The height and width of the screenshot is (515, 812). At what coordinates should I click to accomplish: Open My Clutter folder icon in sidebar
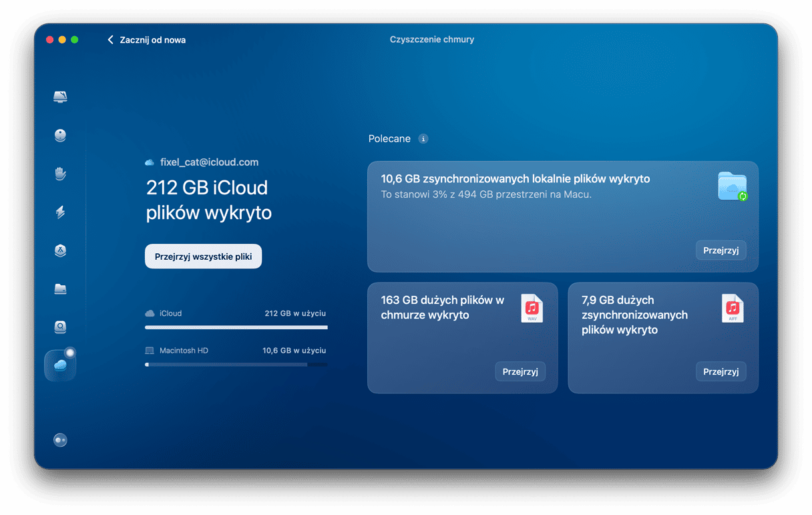(x=60, y=289)
